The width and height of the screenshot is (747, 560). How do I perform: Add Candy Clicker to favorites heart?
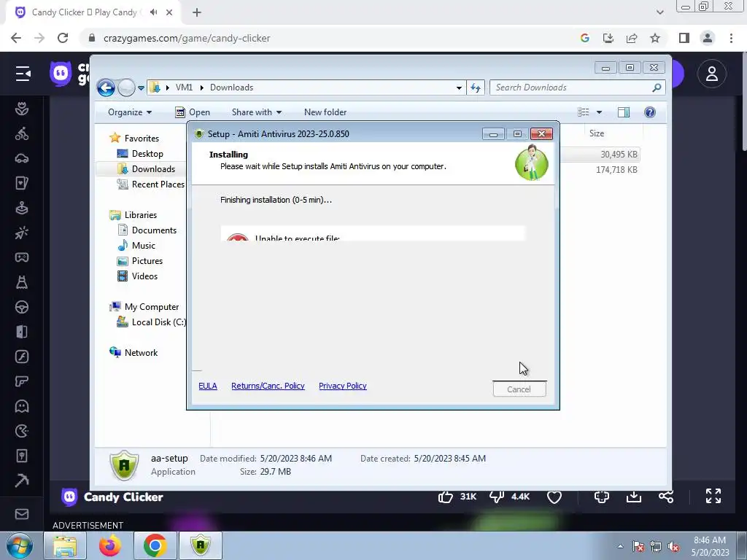point(554,497)
